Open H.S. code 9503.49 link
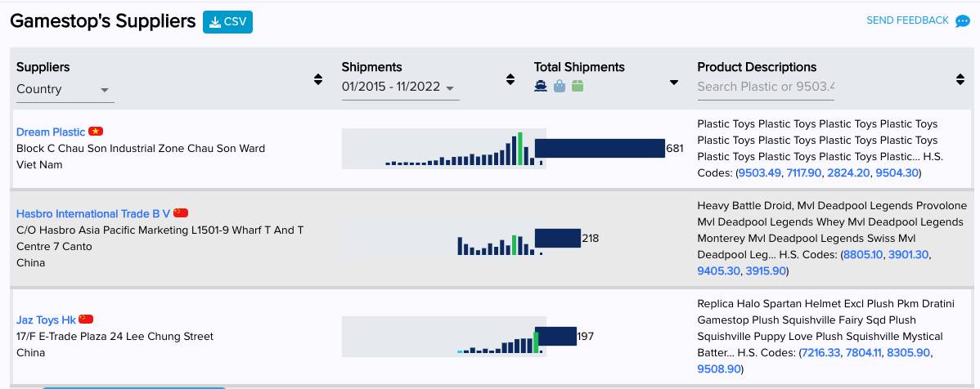The width and height of the screenshot is (980, 389). point(760,172)
